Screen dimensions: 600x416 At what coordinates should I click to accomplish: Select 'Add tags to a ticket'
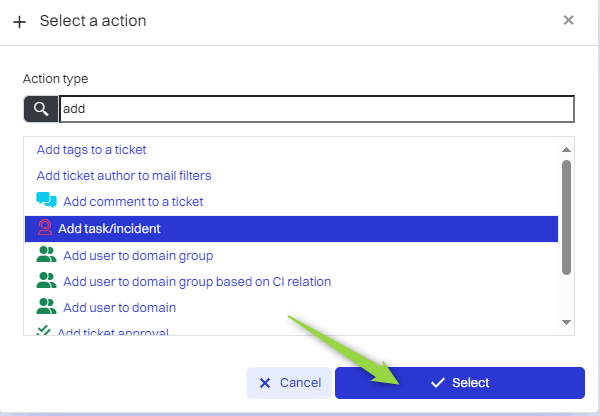point(92,149)
